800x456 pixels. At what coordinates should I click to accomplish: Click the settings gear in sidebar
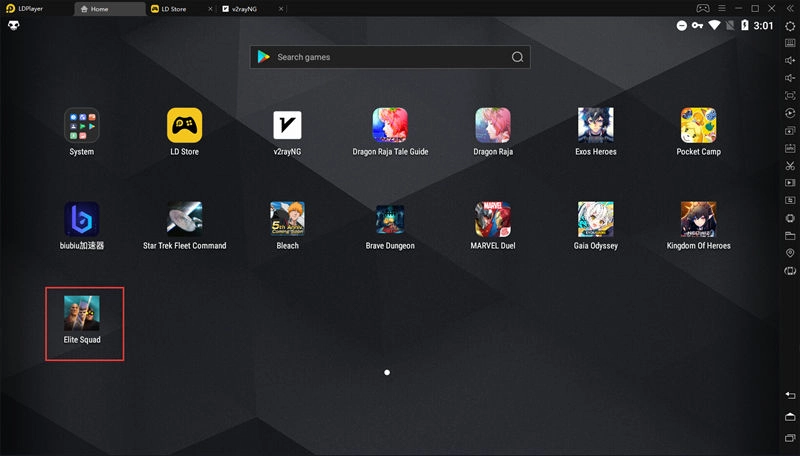coord(790,25)
